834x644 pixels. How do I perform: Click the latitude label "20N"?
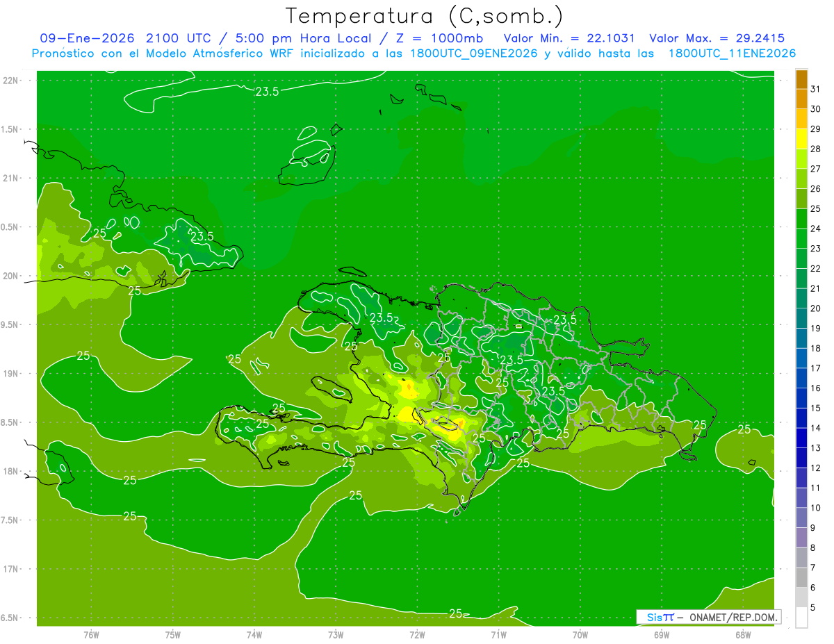pyautogui.click(x=11, y=276)
